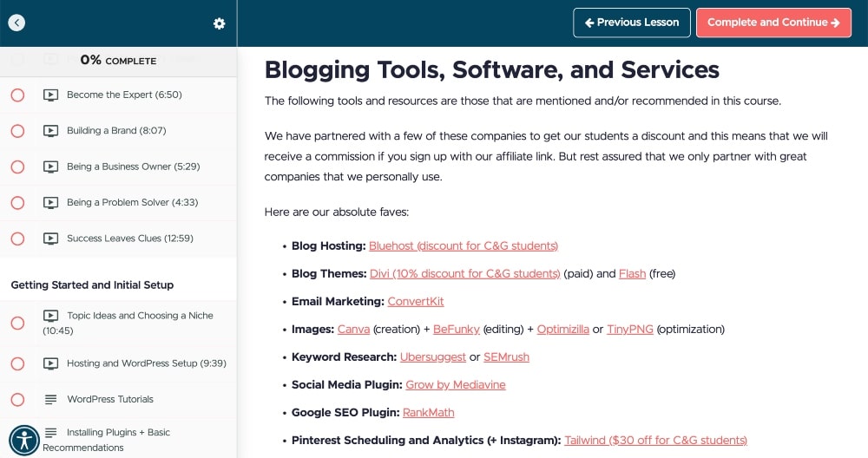Open the Grow by Mediavine link
The width and height of the screenshot is (868, 458).
[456, 384]
